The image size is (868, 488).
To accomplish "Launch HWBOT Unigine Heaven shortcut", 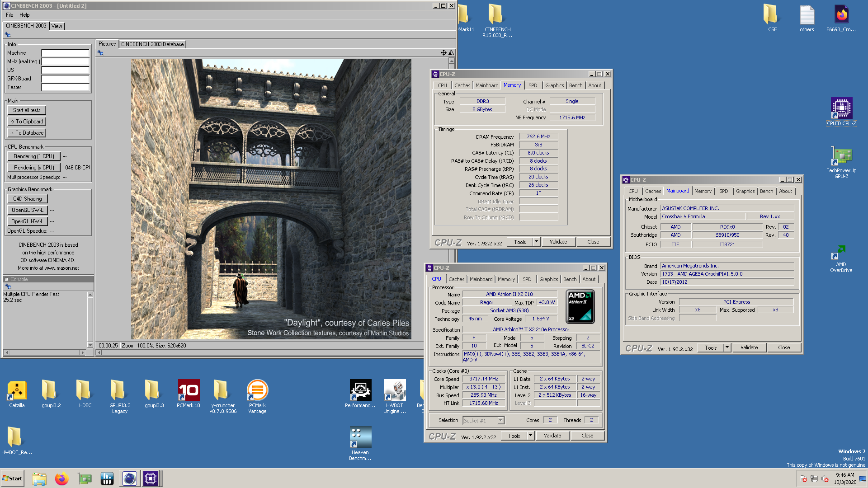I will [395, 396].
